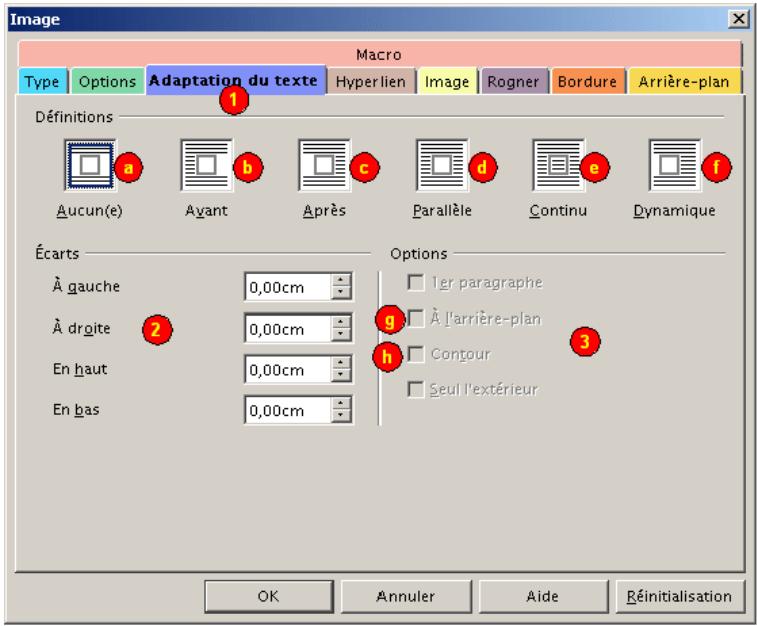
Task: Click the Réinitialisation button
Action: pyautogui.click(x=680, y=596)
